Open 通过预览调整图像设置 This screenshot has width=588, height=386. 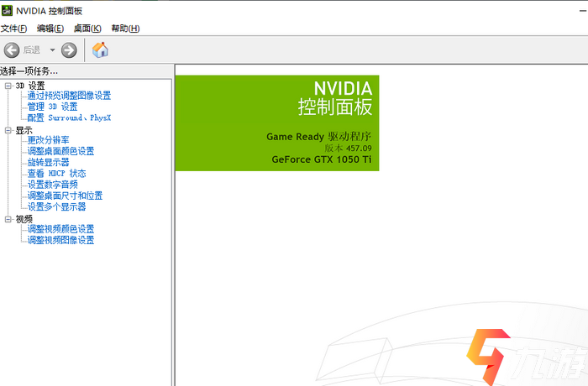click(x=69, y=96)
